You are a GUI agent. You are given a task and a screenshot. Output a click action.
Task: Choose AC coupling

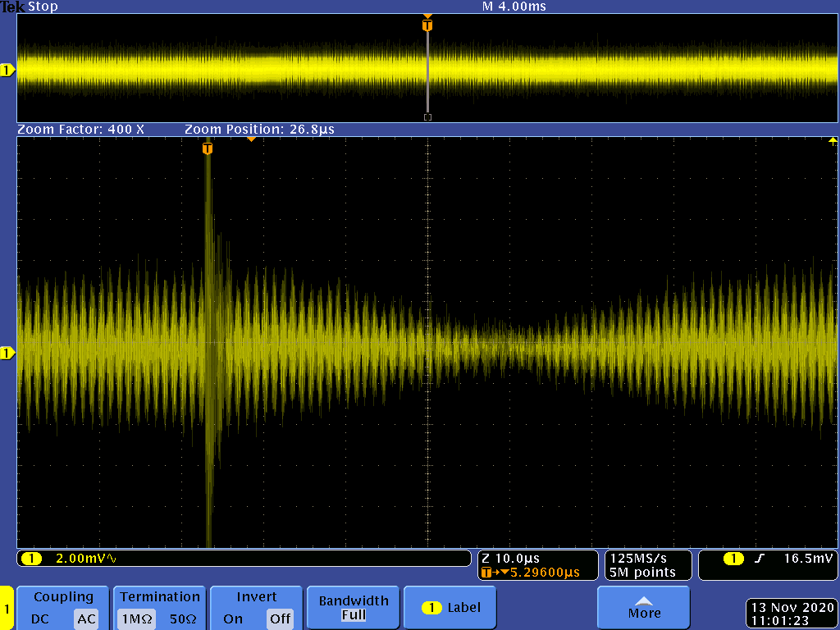pos(86,619)
